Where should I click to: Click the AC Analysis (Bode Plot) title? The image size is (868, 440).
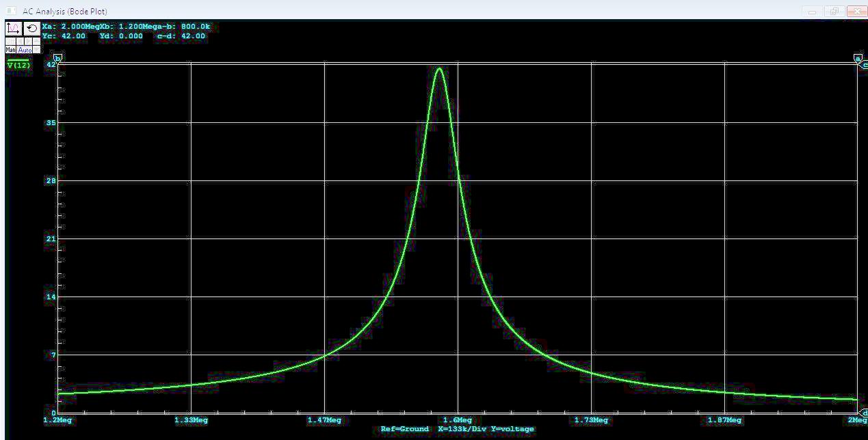pos(64,11)
